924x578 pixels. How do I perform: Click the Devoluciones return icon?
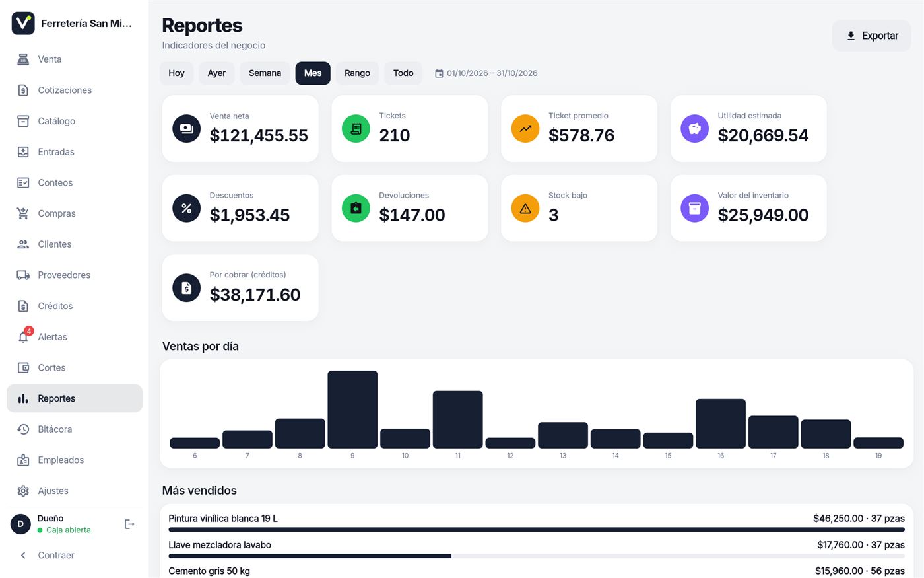[356, 208]
